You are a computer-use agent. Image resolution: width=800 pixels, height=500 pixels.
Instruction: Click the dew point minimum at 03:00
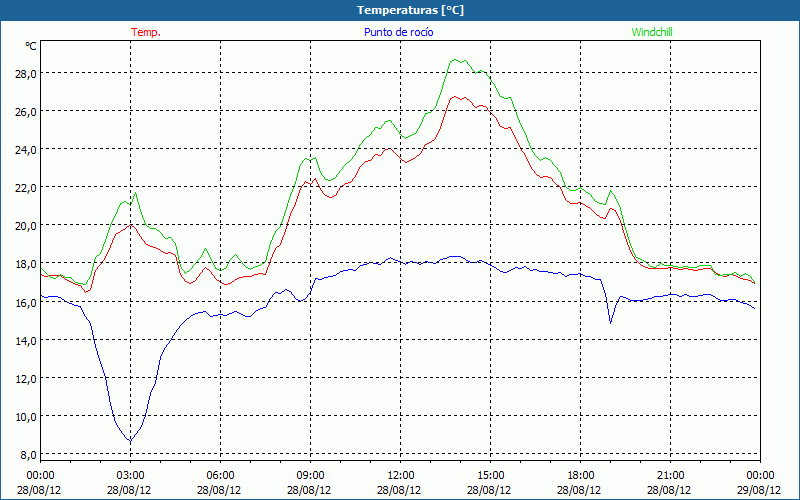click(x=131, y=441)
